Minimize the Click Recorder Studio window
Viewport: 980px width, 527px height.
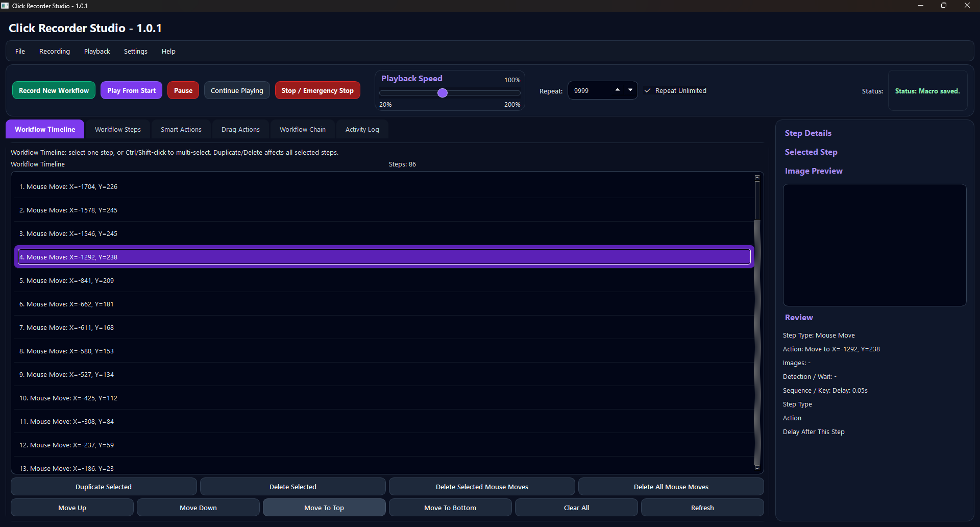tap(921, 6)
